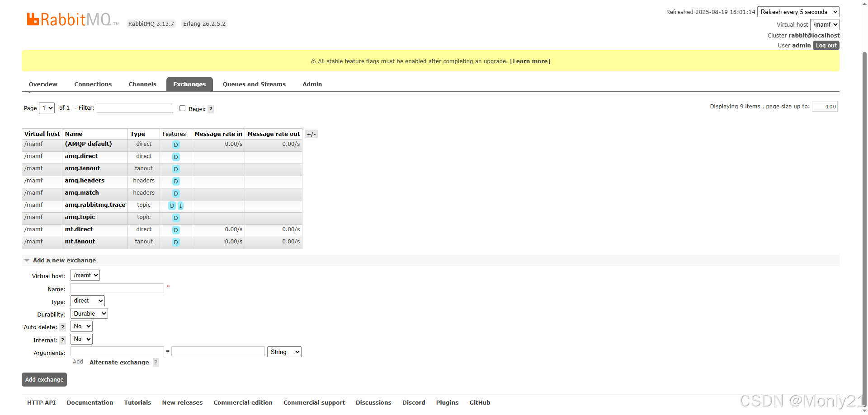
Task: Click the Arguments value input field
Action: click(218, 351)
